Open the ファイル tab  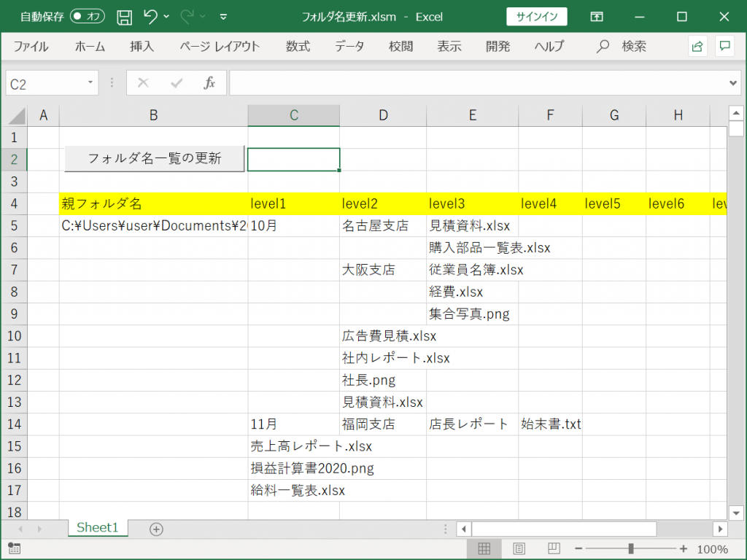pos(31,46)
